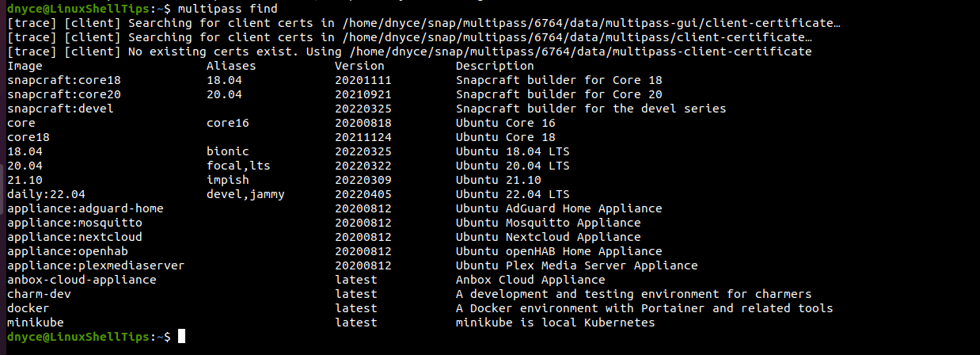
Task: Click the 'Image' column header
Action: click(x=25, y=66)
